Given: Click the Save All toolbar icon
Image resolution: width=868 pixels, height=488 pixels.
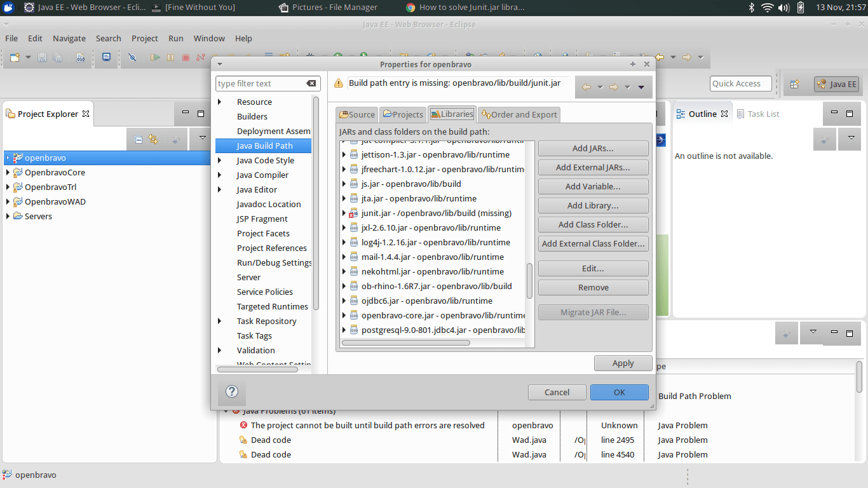Looking at the screenshot, I should point(57,58).
